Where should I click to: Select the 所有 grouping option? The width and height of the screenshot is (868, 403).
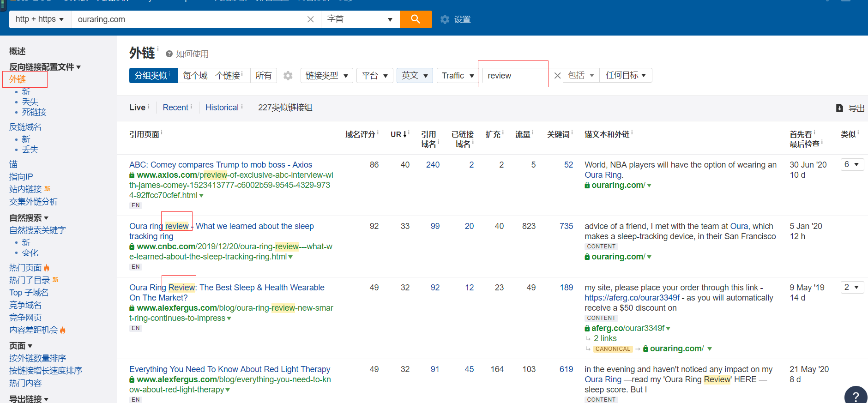[x=264, y=76]
